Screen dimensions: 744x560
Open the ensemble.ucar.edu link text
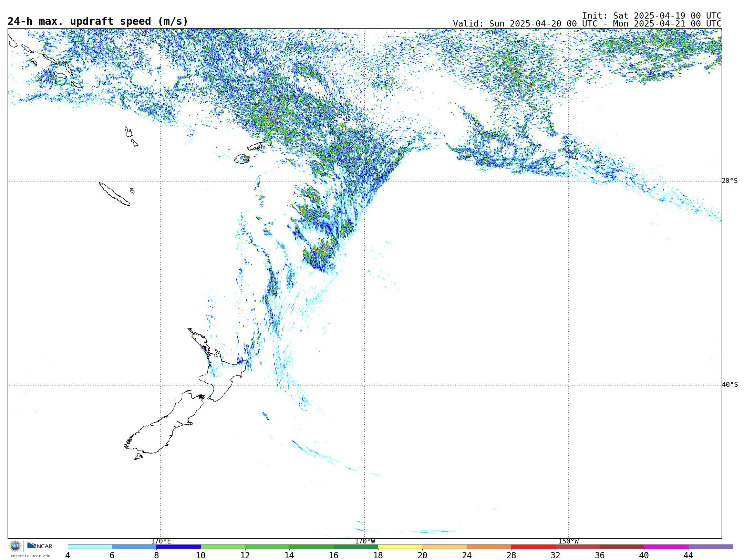point(31,556)
